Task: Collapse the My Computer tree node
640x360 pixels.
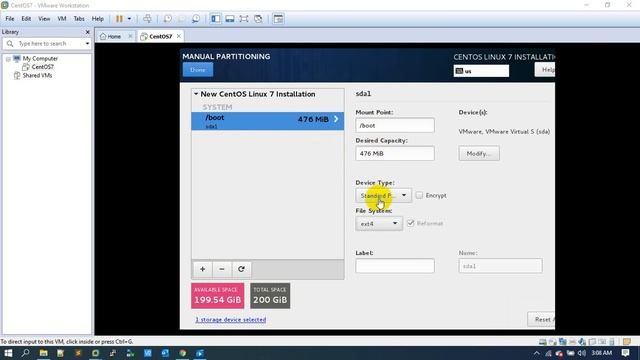Action: [8, 59]
